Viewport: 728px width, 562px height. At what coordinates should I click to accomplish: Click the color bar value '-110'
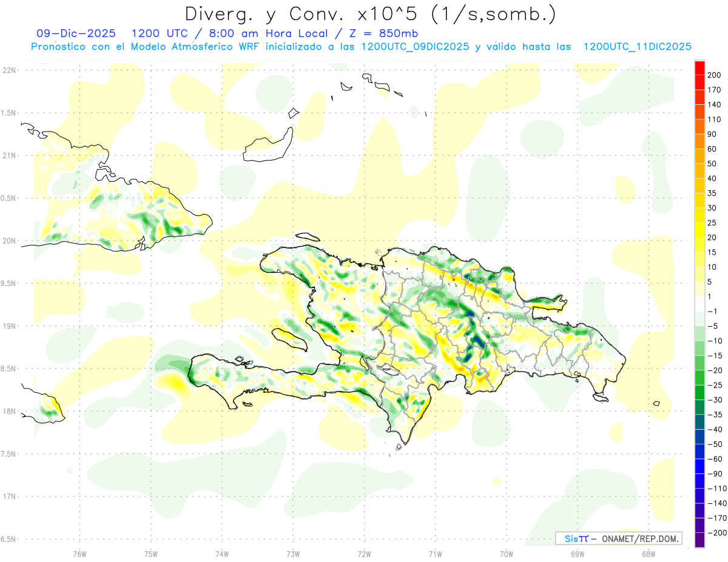pos(718,489)
